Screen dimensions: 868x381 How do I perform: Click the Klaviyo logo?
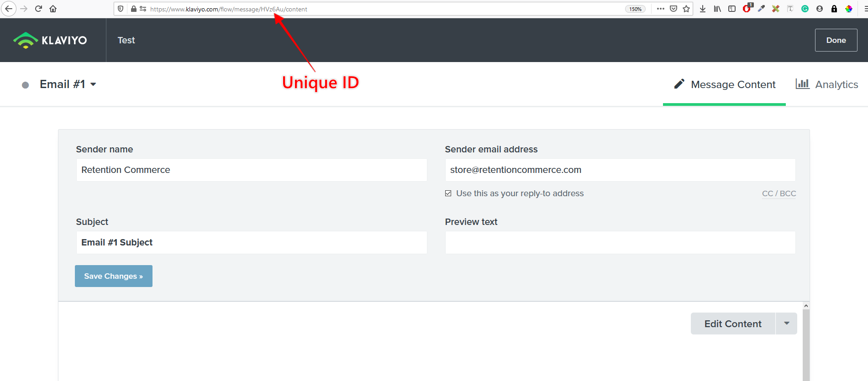coord(50,40)
